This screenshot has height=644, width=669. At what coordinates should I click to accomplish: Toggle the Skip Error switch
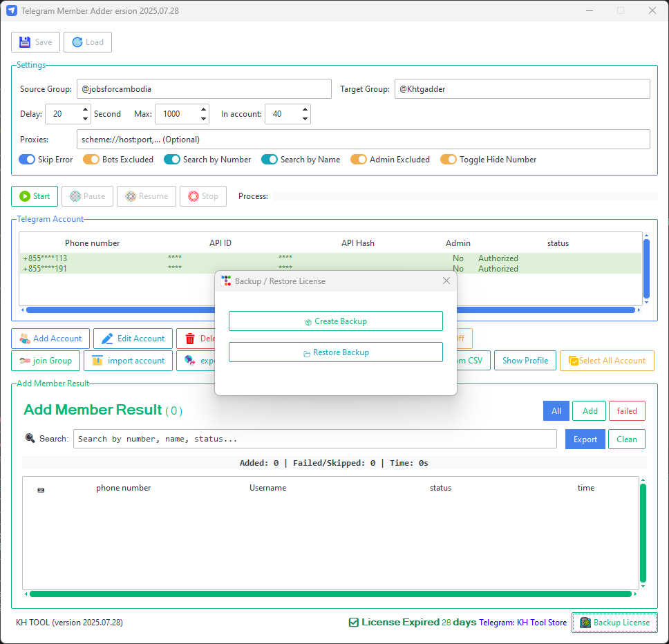[x=27, y=160]
